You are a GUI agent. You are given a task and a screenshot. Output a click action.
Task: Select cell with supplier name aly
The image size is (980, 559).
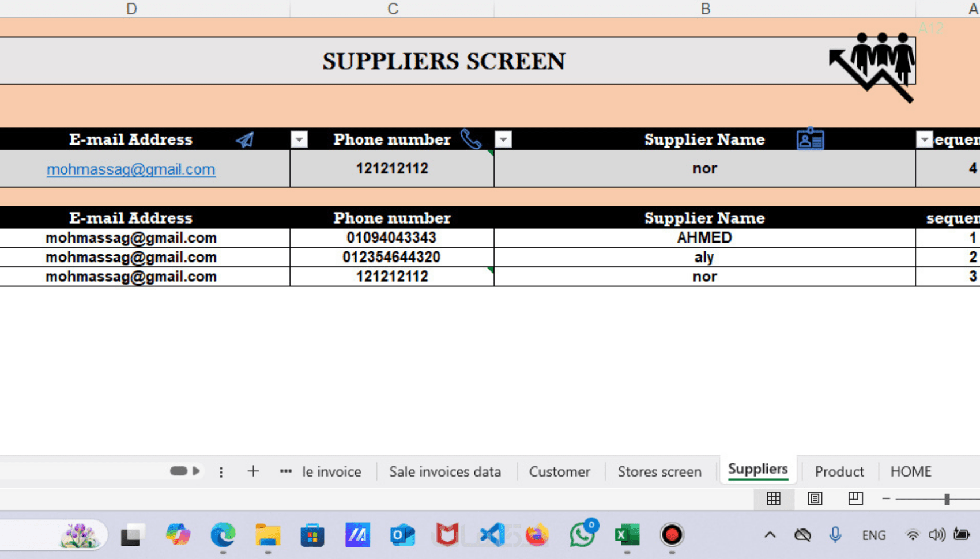pyautogui.click(x=704, y=258)
